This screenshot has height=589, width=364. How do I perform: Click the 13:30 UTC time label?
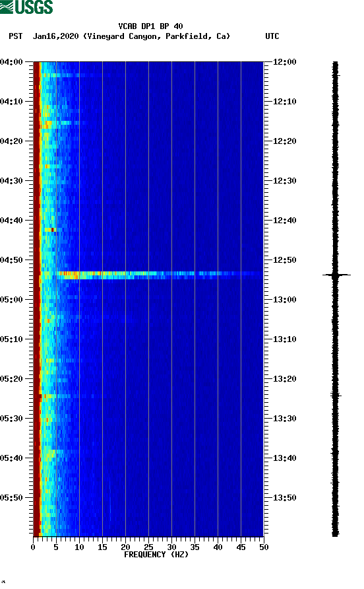tap(284, 419)
